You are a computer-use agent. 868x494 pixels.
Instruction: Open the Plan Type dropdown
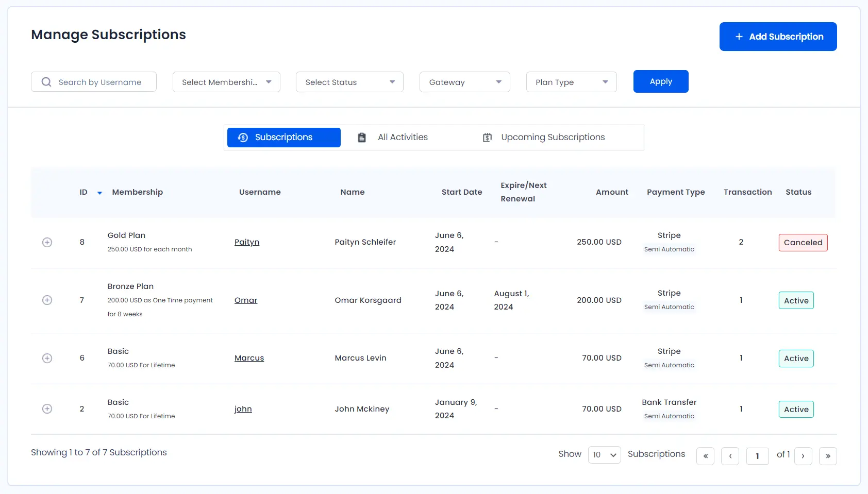(572, 82)
